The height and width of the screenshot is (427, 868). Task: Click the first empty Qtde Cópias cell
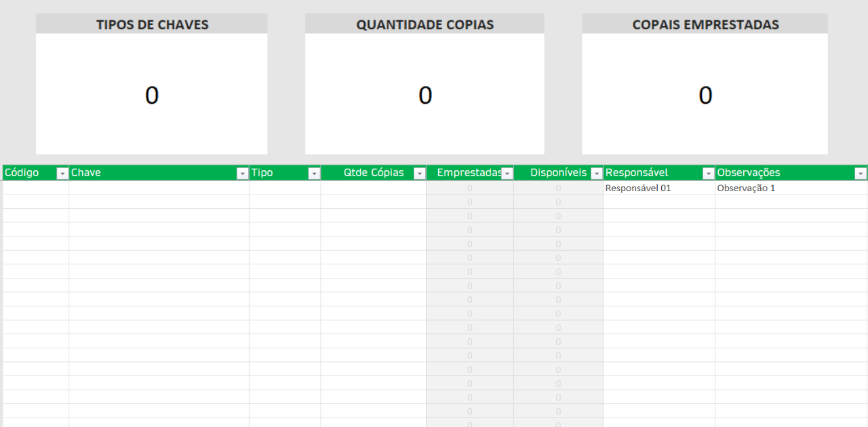click(374, 188)
